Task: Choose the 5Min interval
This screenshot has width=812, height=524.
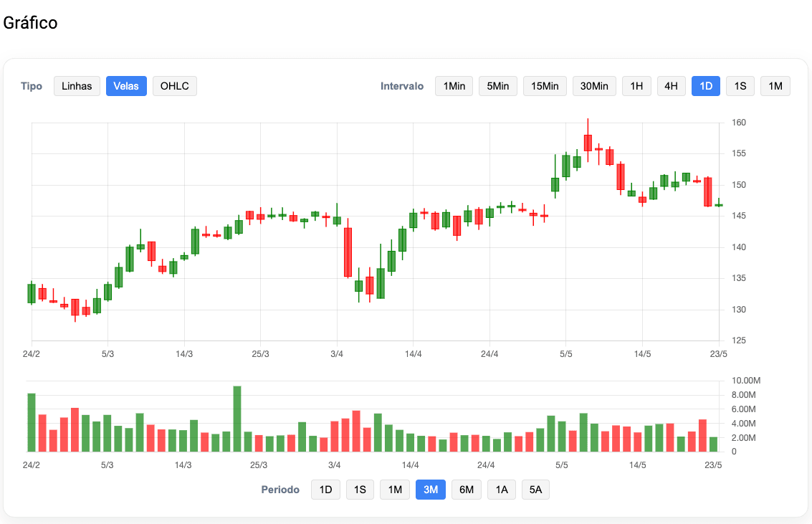Action: (x=497, y=86)
